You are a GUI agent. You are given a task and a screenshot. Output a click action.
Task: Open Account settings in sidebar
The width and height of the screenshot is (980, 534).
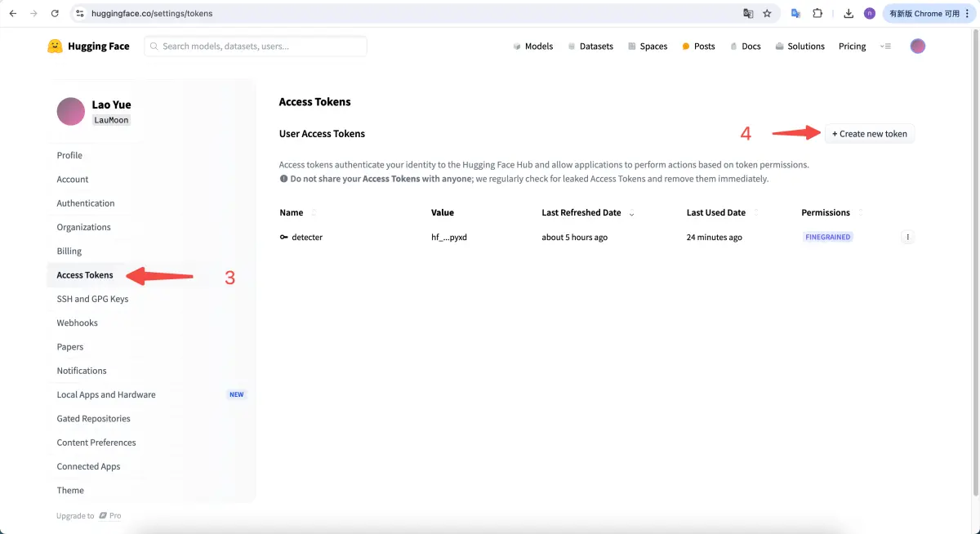tap(73, 180)
